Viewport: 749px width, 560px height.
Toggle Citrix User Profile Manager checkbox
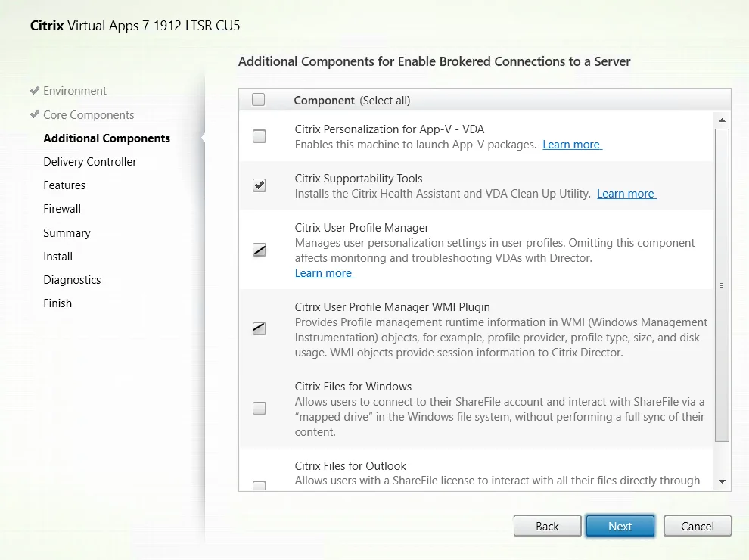pyautogui.click(x=260, y=250)
